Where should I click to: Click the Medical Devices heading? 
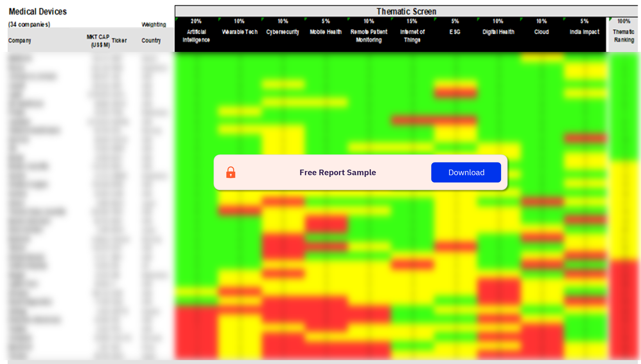tap(38, 12)
